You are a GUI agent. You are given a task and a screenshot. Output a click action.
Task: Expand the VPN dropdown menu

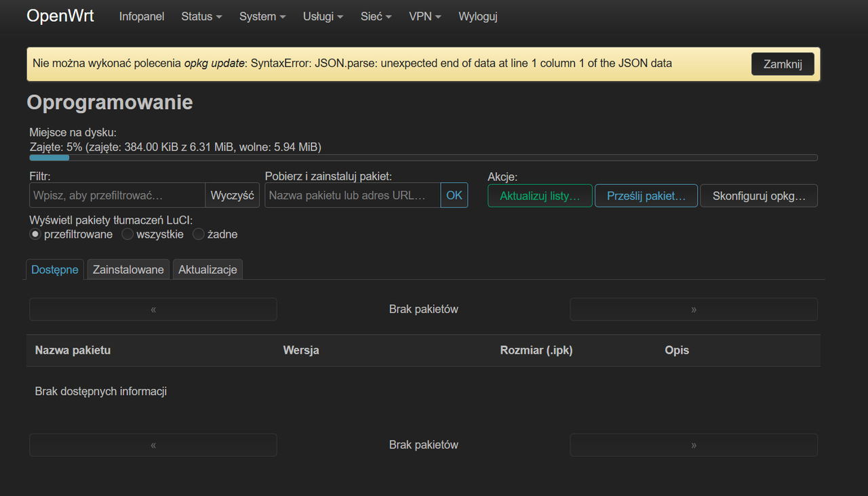click(425, 16)
